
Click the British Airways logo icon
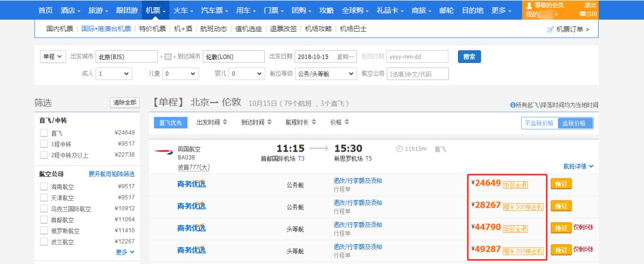[x=164, y=152]
